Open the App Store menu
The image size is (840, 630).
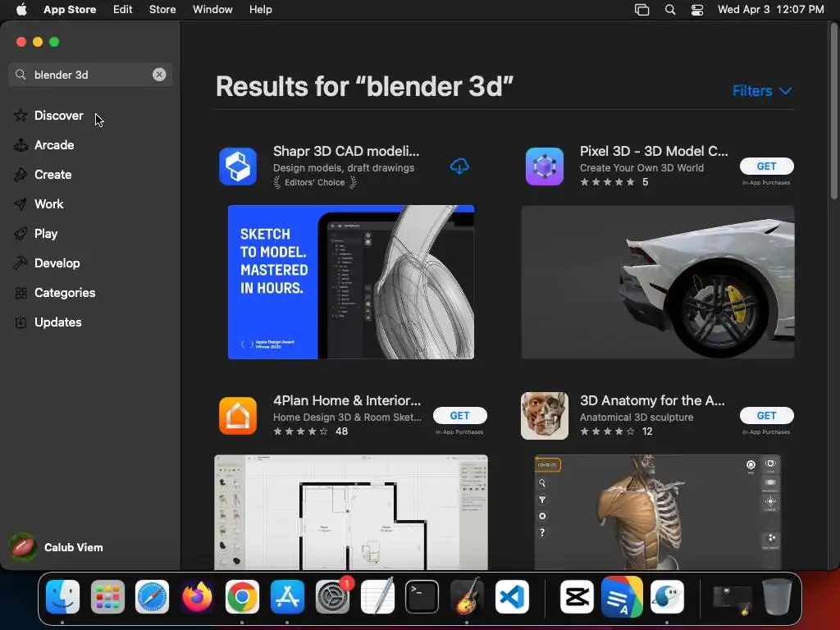(x=70, y=10)
